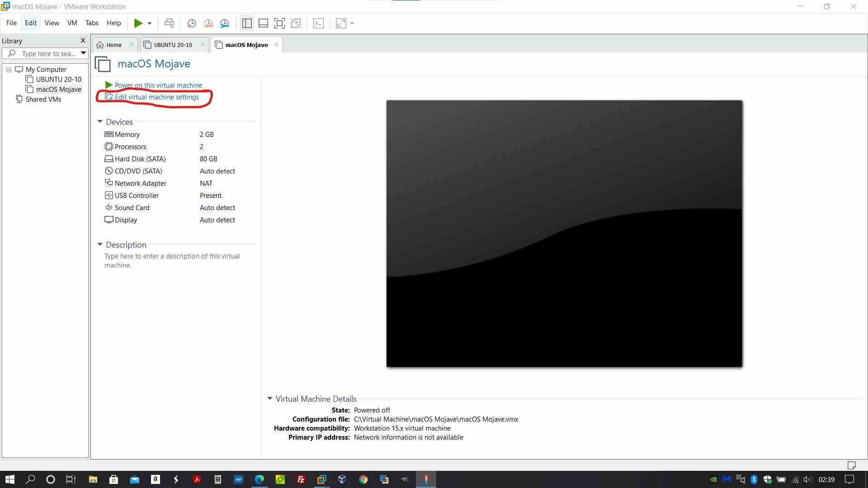
Task: Open File Explorer from the taskbar
Action: pyautogui.click(x=93, y=479)
